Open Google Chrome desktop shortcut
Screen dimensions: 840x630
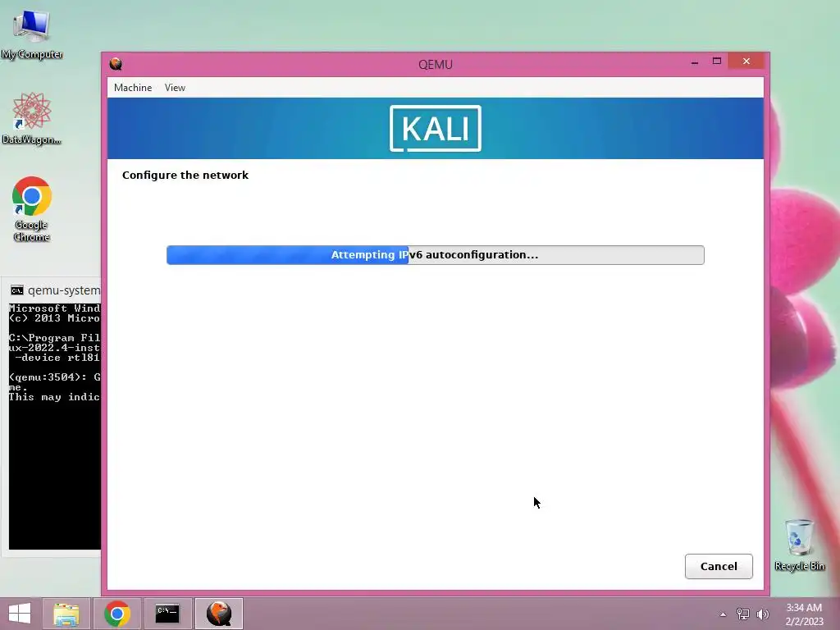click(x=32, y=209)
